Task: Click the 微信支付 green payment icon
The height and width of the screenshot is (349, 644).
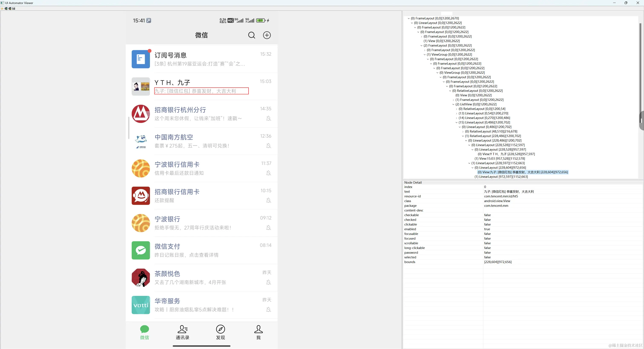Action: (x=141, y=250)
